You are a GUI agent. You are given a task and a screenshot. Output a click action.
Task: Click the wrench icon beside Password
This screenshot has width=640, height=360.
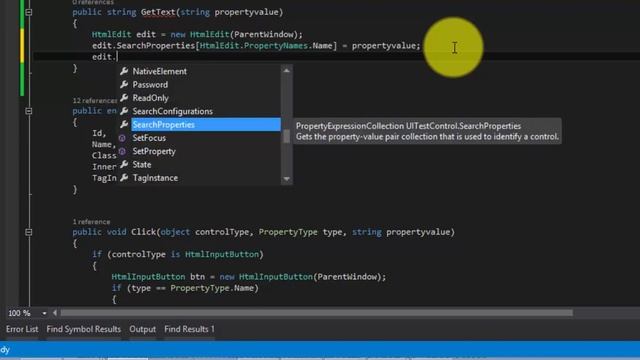tap(124, 84)
